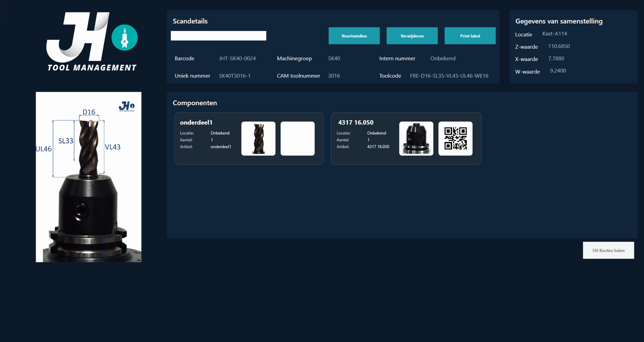Screen dimensions: 644x342
Task: Select the onderdeel1 component card title
Action: click(x=196, y=122)
